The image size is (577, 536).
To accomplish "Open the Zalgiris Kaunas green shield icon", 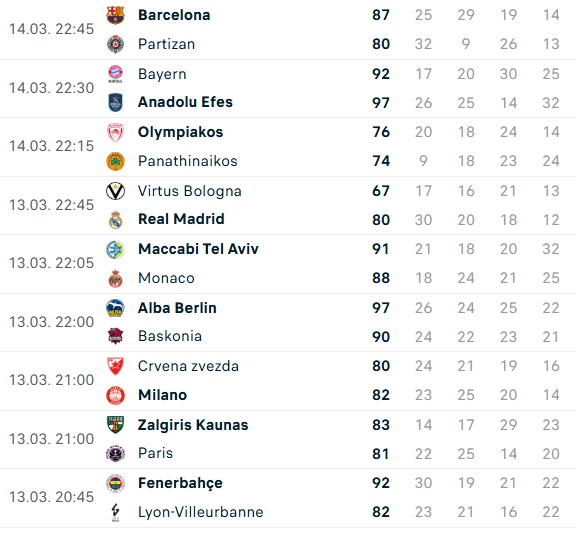I will click(115, 425).
